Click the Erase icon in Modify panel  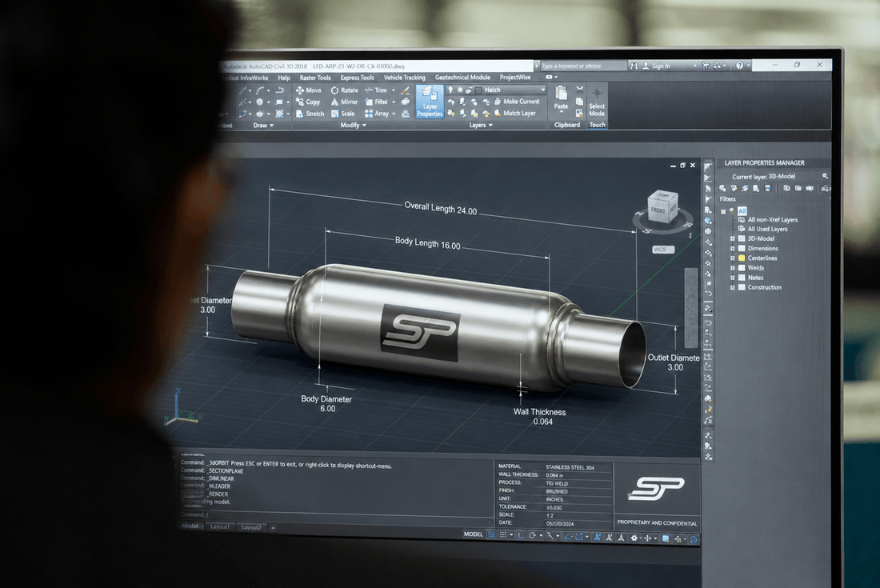click(406, 90)
